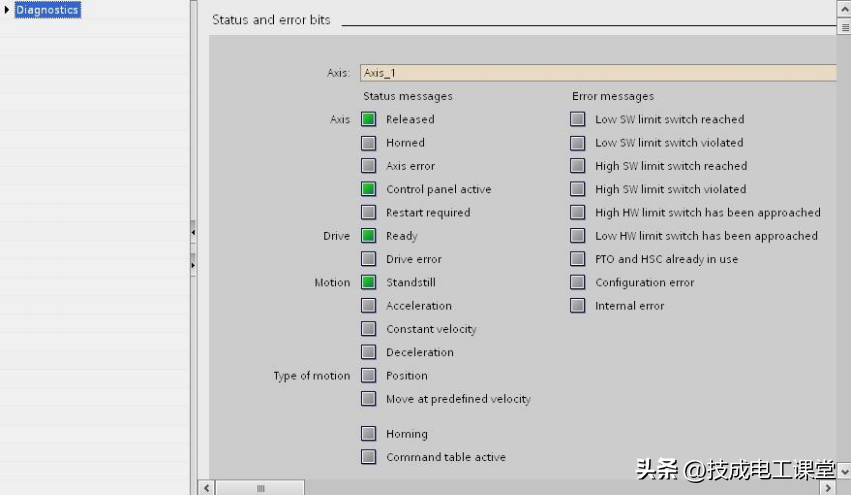Select the Diagnostics tree item
The width and height of the screenshot is (851, 496).
pos(47,10)
